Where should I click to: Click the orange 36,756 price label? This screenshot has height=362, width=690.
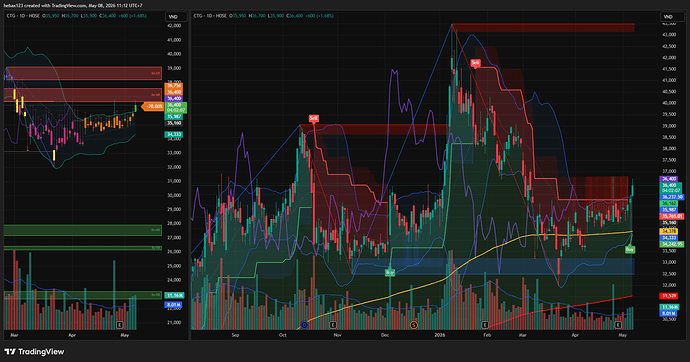(x=174, y=86)
